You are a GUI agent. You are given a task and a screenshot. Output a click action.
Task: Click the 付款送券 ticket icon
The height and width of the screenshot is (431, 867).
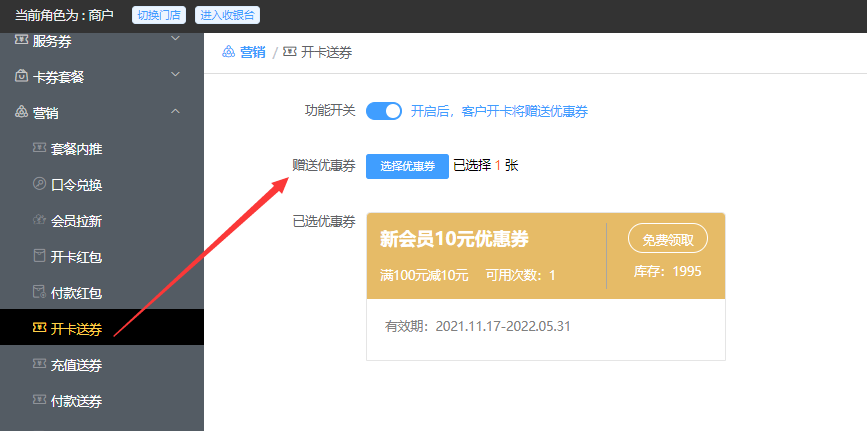click(x=39, y=400)
